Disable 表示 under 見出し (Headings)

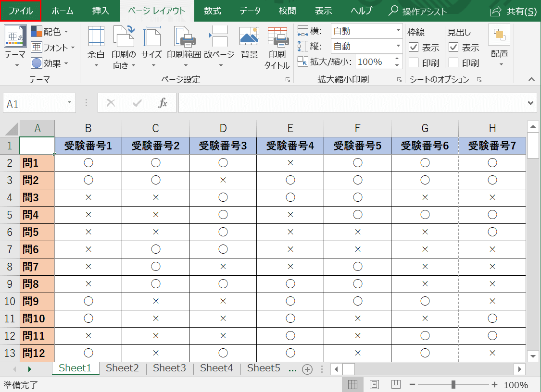pyautogui.click(x=453, y=47)
